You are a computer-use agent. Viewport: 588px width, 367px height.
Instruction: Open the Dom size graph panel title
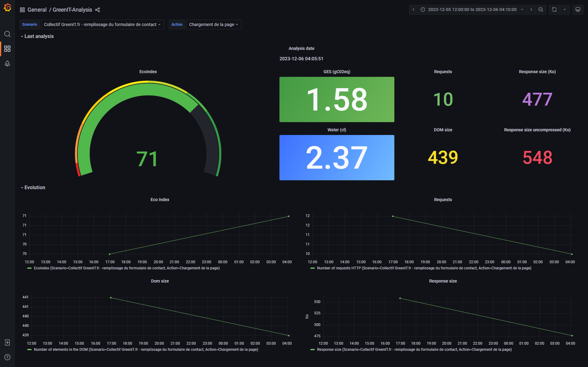[x=160, y=281]
